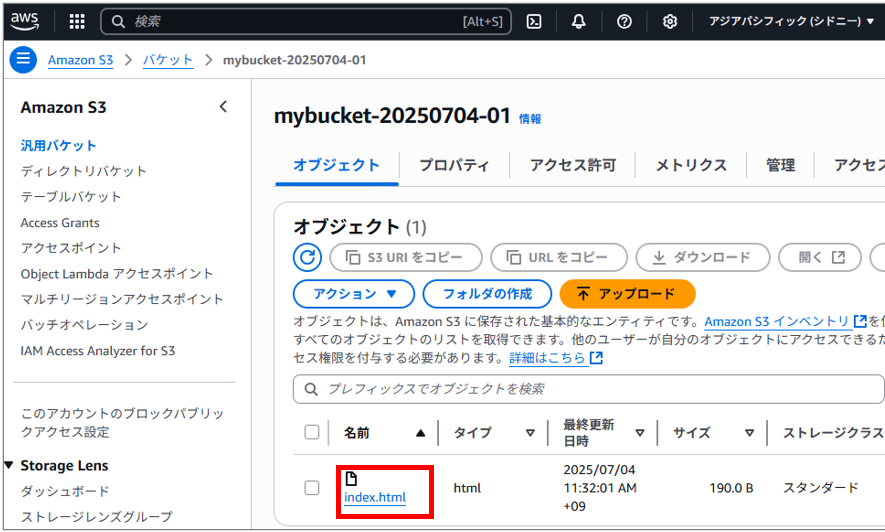Screen dimensions: 885x532
Task: Switch to the 管理 tab
Action: [x=781, y=165]
